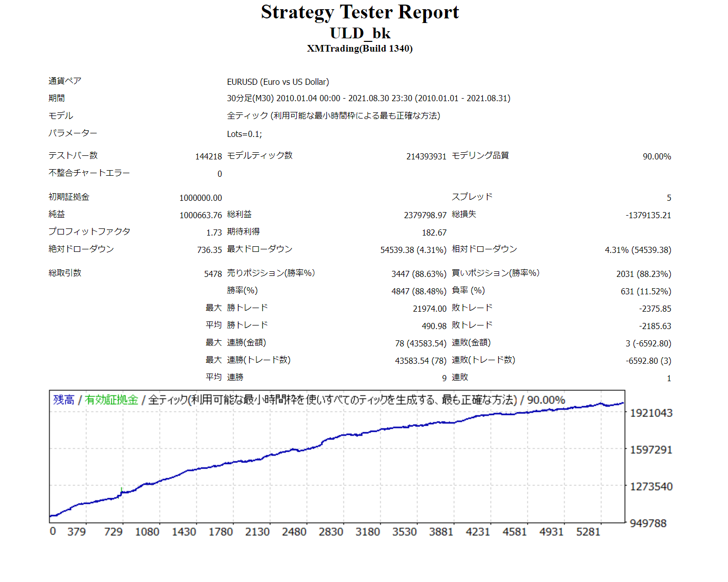Image resolution: width=728 pixels, height=582 pixels.
Task: Click the model ticks count 214393931
Action: pyautogui.click(x=426, y=156)
